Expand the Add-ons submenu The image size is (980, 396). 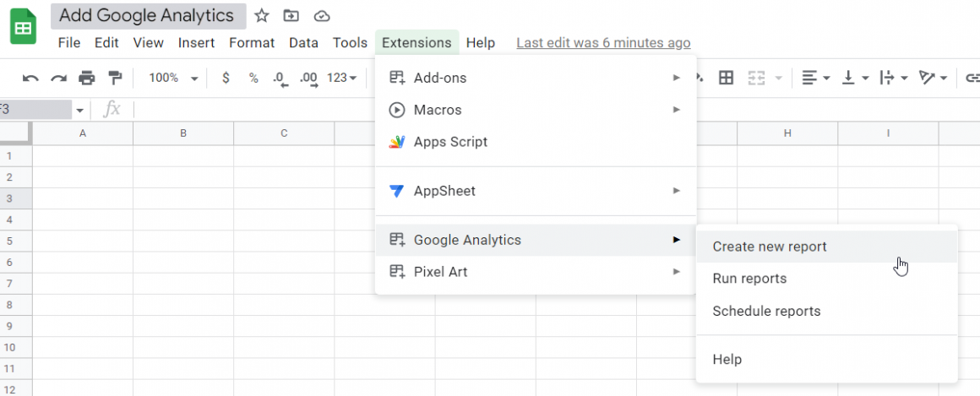pos(536,78)
